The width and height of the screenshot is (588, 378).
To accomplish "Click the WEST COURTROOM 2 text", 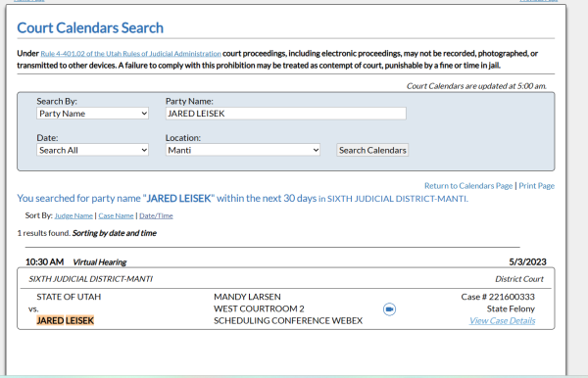I will pos(259,308).
